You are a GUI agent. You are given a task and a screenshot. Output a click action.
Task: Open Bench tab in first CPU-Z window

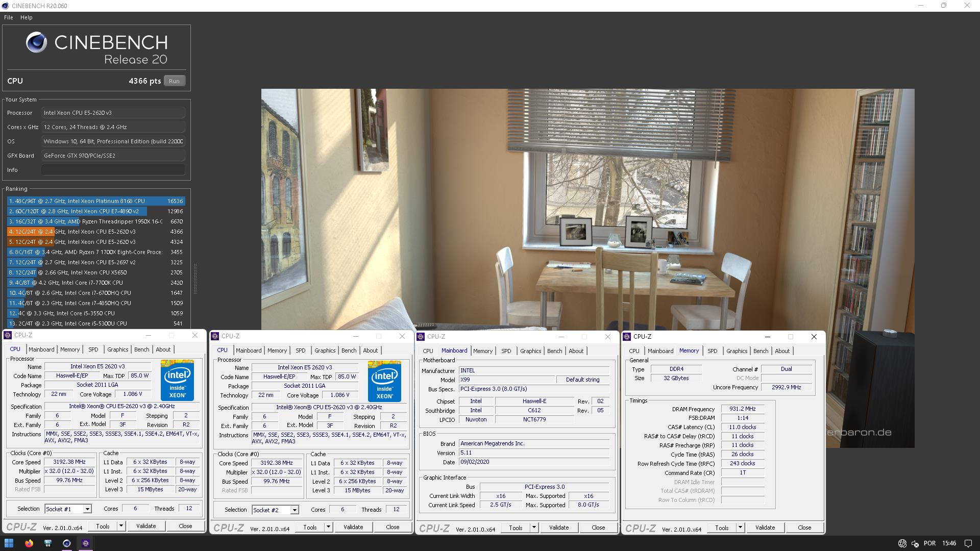click(x=141, y=349)
